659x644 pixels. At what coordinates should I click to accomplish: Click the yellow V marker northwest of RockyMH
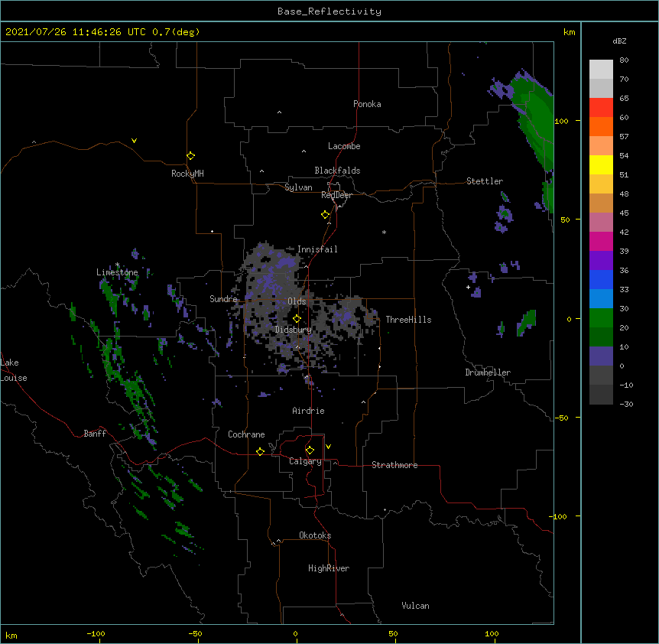click(134, 141)
